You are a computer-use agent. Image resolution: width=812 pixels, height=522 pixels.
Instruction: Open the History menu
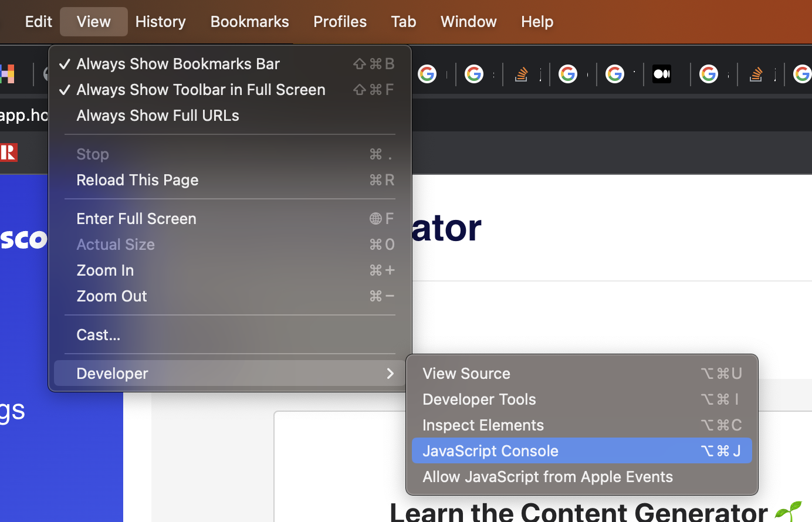pyautogui.click(x=160, y=22)
